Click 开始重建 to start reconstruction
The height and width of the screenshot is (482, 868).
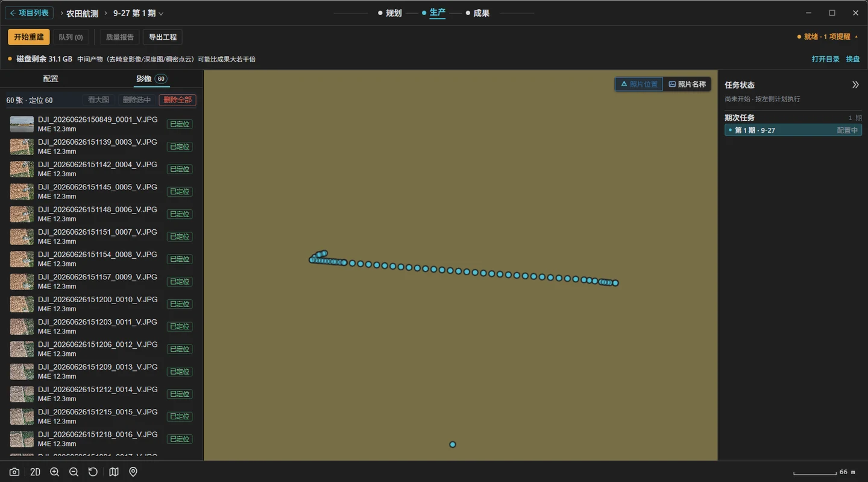click(x=29, y=37)
